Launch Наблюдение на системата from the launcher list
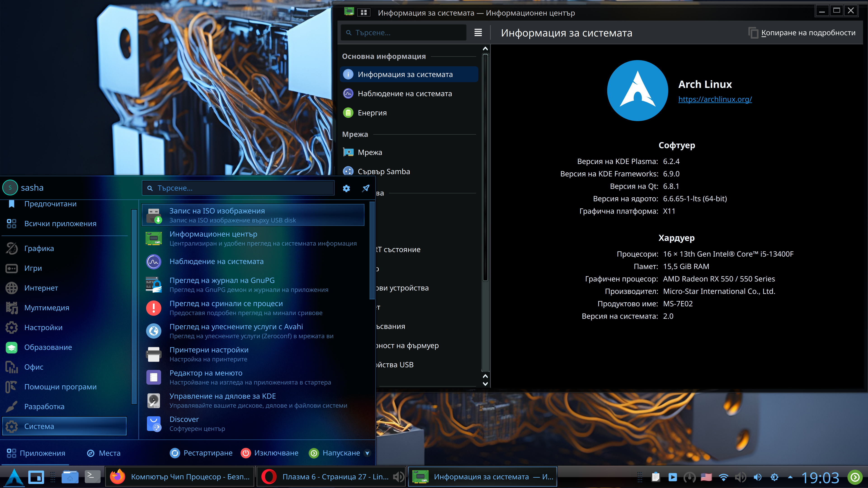The height and width of the screenshot is (488, 868). [x=253, y=262]
